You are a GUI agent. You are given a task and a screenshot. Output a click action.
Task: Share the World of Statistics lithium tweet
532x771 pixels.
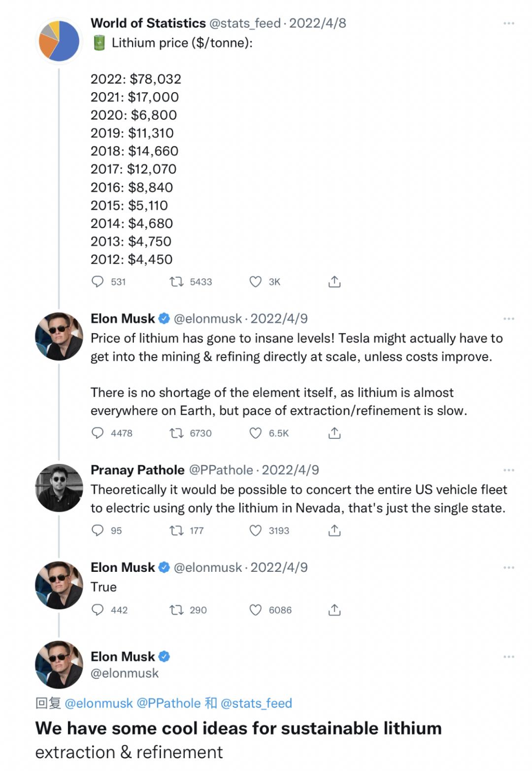coord(334,281)
